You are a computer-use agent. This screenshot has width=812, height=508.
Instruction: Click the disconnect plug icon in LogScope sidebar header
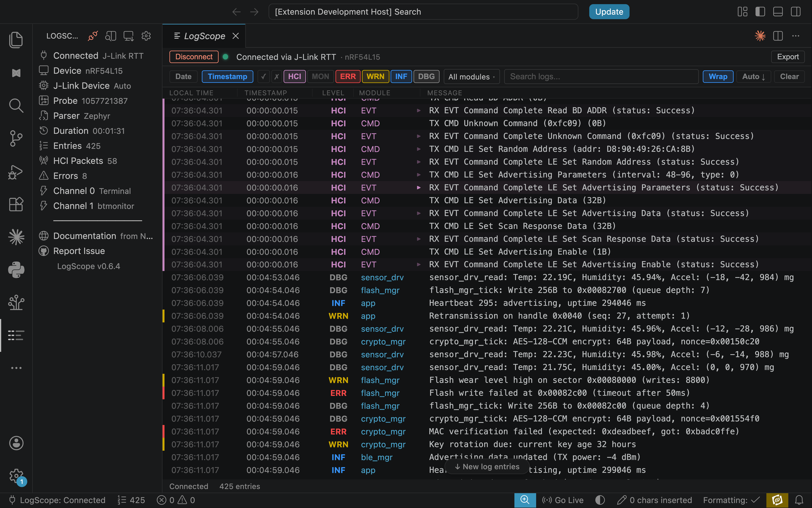(x=93, y=36)
